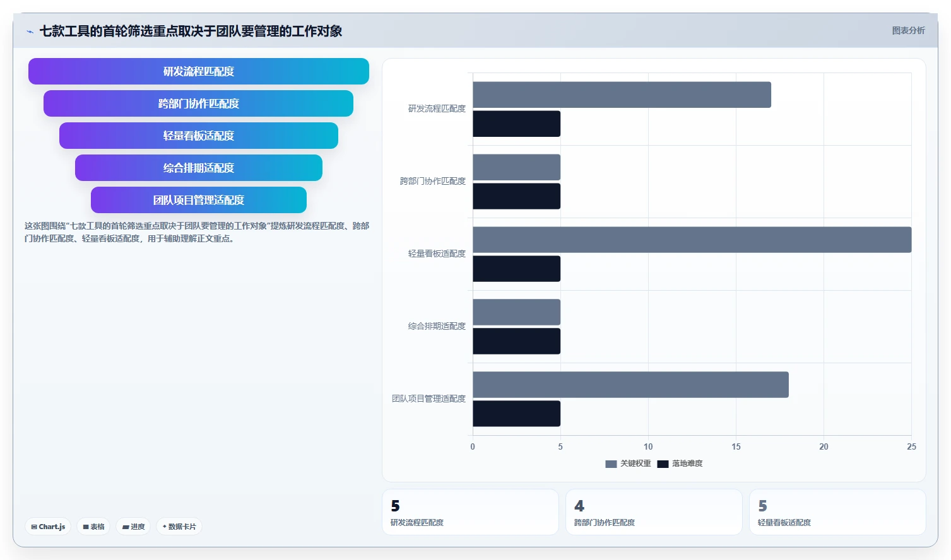This screenshot has height=560, width=951.
Task: Click 轻量看板适配度 gray 关键权重 bar
Action: coord(692,240)
